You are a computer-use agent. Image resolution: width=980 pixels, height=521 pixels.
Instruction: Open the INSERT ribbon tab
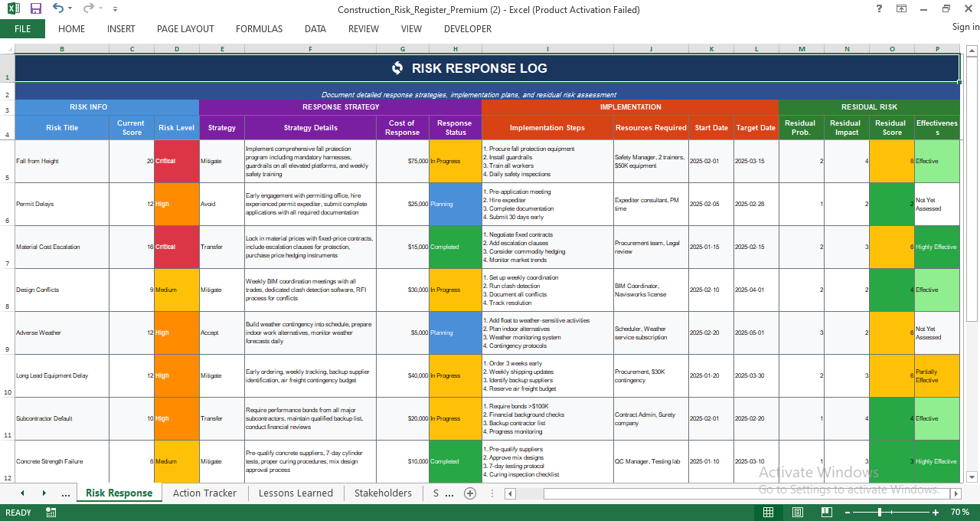[121, 29]
